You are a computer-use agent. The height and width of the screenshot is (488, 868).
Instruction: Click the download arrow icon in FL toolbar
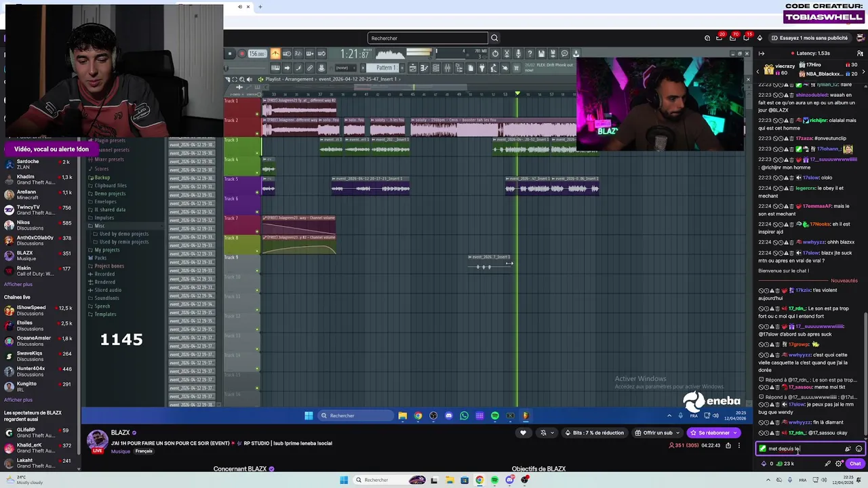(x=576, y=54)
